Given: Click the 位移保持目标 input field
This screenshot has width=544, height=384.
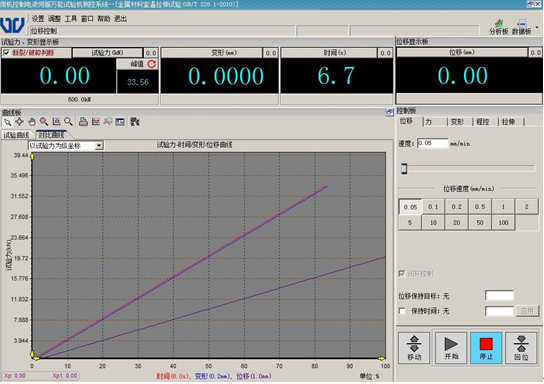Looking at the screenshot, I should pyautogui.click(x=499, y=296).
